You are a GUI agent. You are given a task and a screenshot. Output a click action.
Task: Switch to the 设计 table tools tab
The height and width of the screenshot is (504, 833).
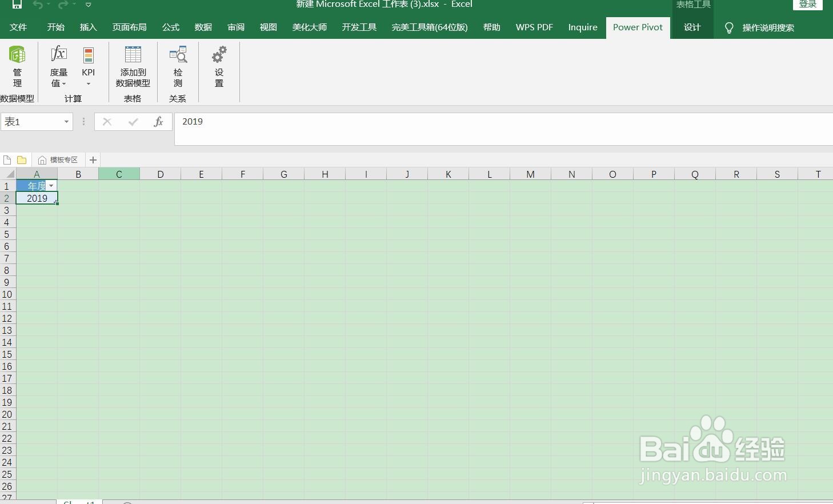pyautogui.click(x=692, y=27)
